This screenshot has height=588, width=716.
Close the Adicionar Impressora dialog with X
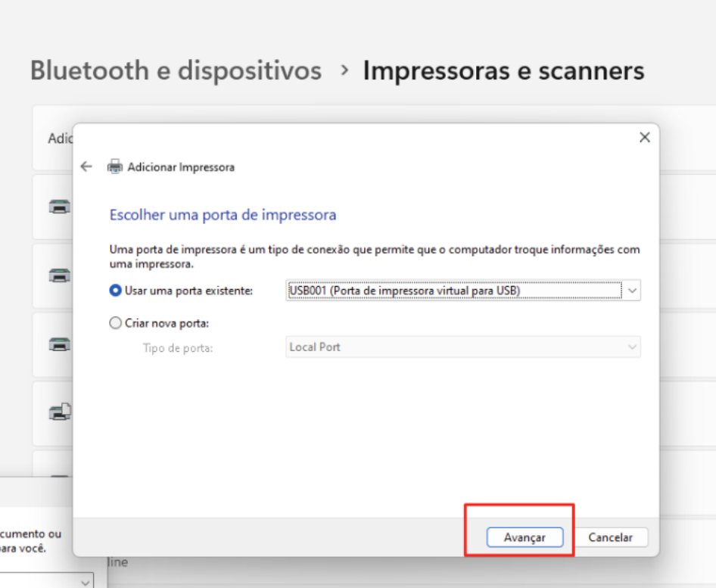coord(644,138)
